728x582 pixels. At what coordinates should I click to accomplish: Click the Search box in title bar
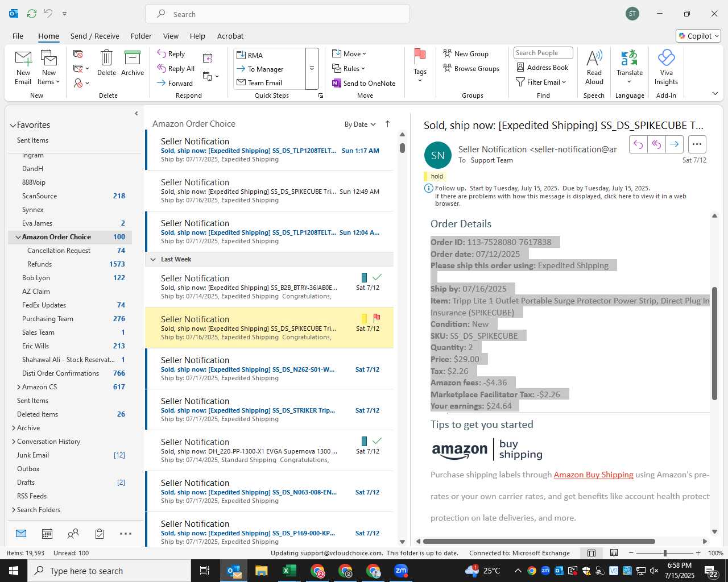(278, 14)
